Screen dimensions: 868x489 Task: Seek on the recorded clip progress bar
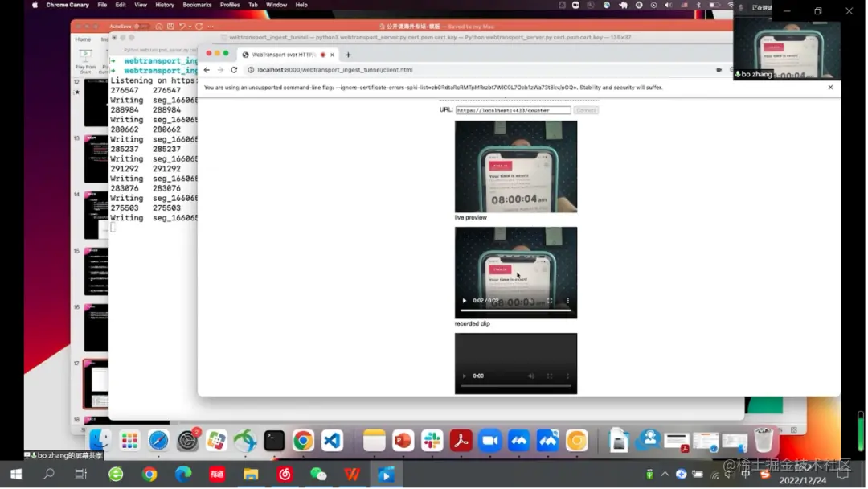point(516,310)
